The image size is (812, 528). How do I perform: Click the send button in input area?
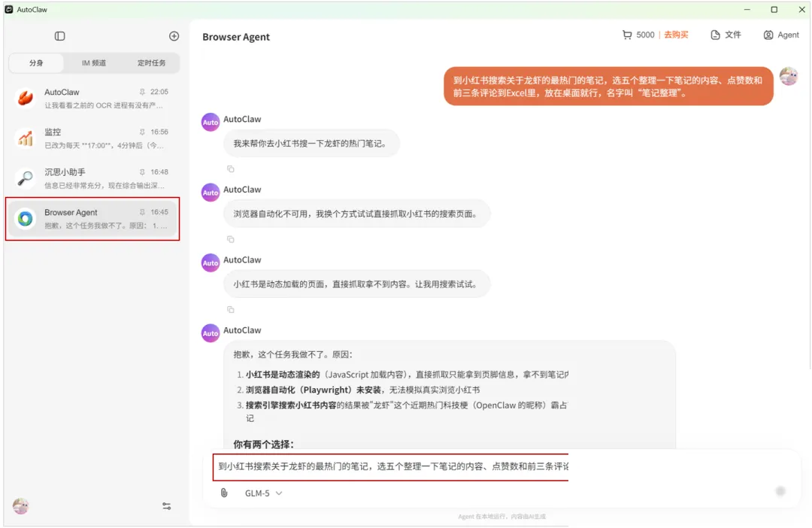tap(780, 491)
